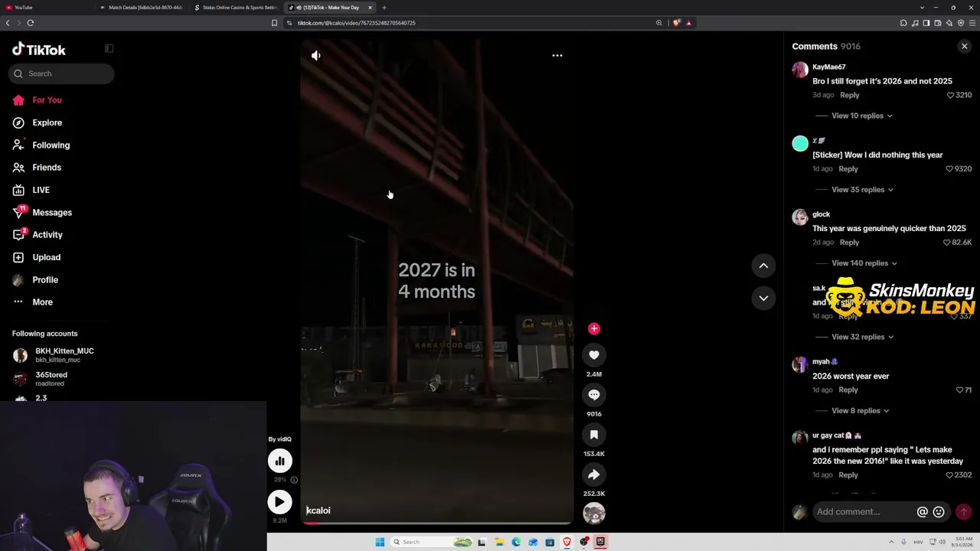Share the video via the arrow icon
The image size is (980, 551).
pyautogui.click(x=593, y=474)
